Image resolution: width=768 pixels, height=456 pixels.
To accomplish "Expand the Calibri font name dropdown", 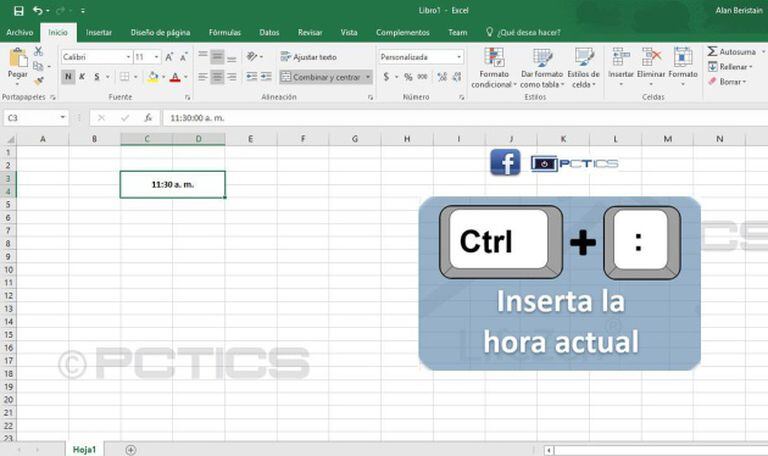I will pos(127,57).
